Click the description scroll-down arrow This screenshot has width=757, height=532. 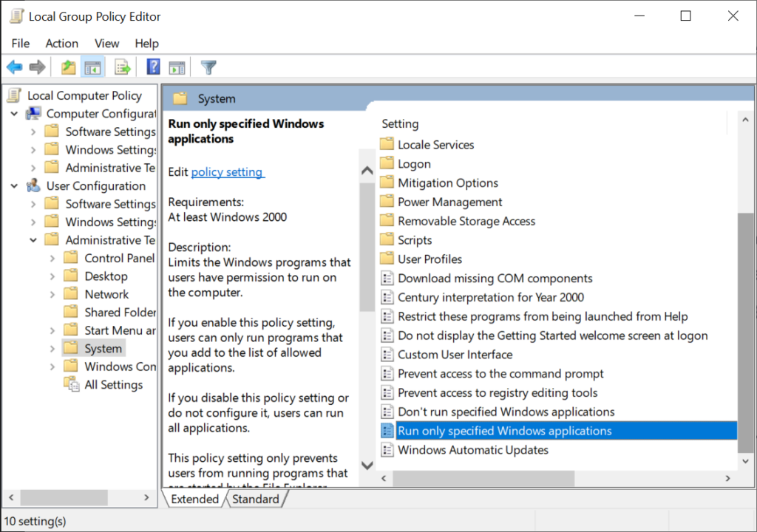(367, 465)
